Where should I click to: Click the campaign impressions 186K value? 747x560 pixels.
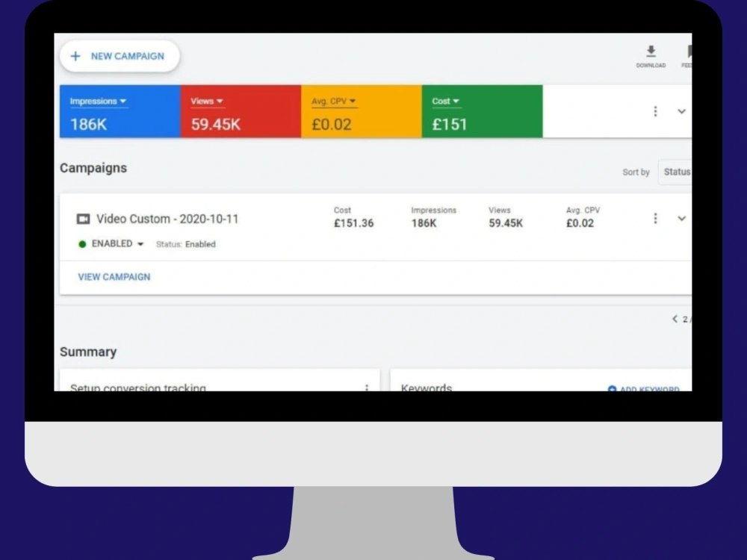pyautogui.click(x=424, y=223)
